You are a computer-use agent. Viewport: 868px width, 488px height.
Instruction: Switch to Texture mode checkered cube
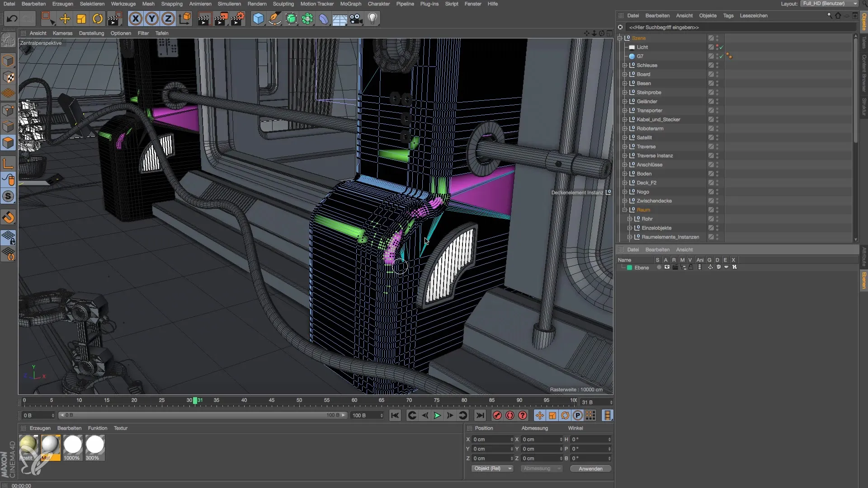[x=8, y=77]
